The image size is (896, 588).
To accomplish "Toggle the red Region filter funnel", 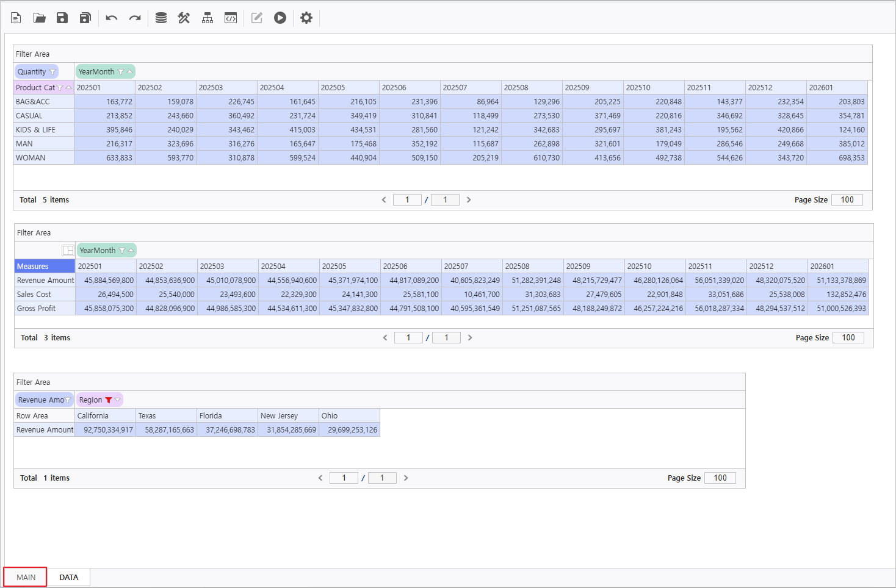I will click(x=109, y=400).
